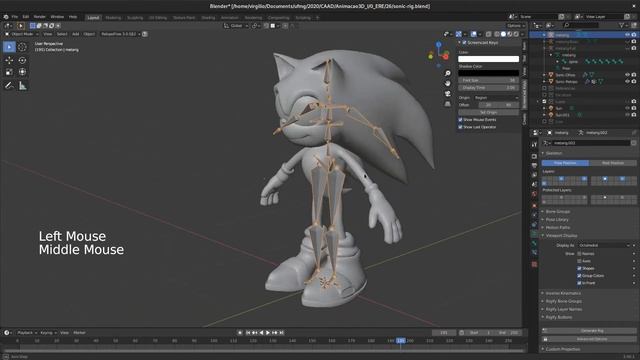Viewport: 640px width, 360px height.
Task: Open the Tool properties tab icon
Action: pyautogui.click(x=534, y=144)
